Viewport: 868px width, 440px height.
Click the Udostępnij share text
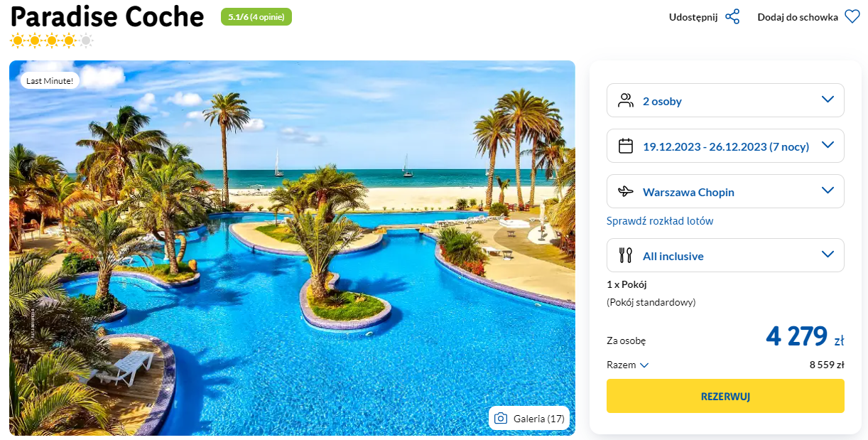tap(693, 17)
